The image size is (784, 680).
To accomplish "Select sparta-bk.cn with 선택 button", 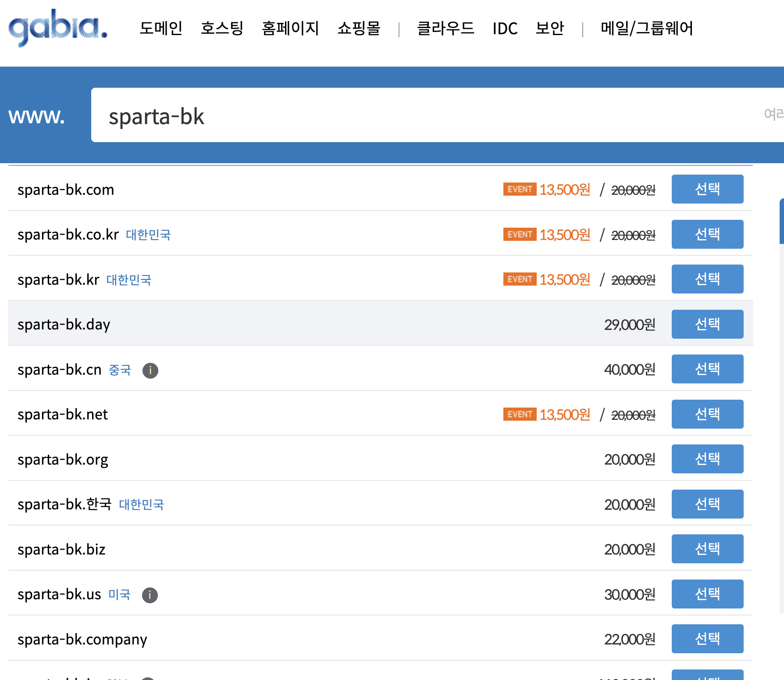I will (707, 369).
